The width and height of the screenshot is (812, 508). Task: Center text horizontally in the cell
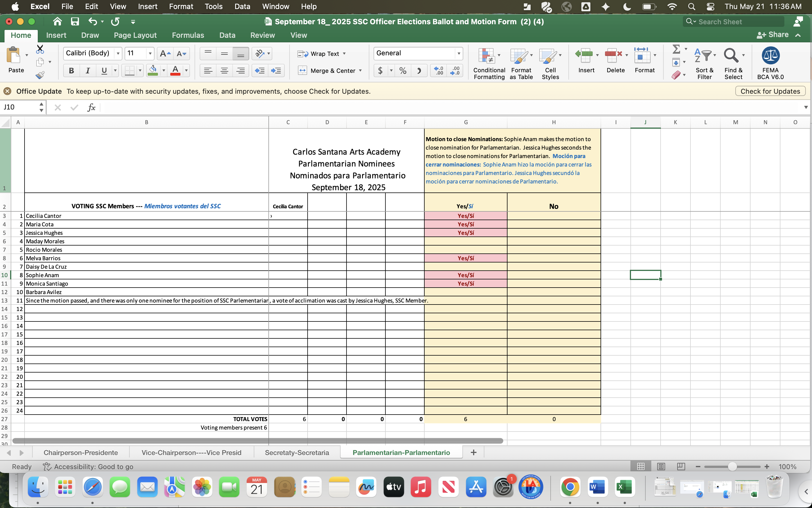click(224, 71)
